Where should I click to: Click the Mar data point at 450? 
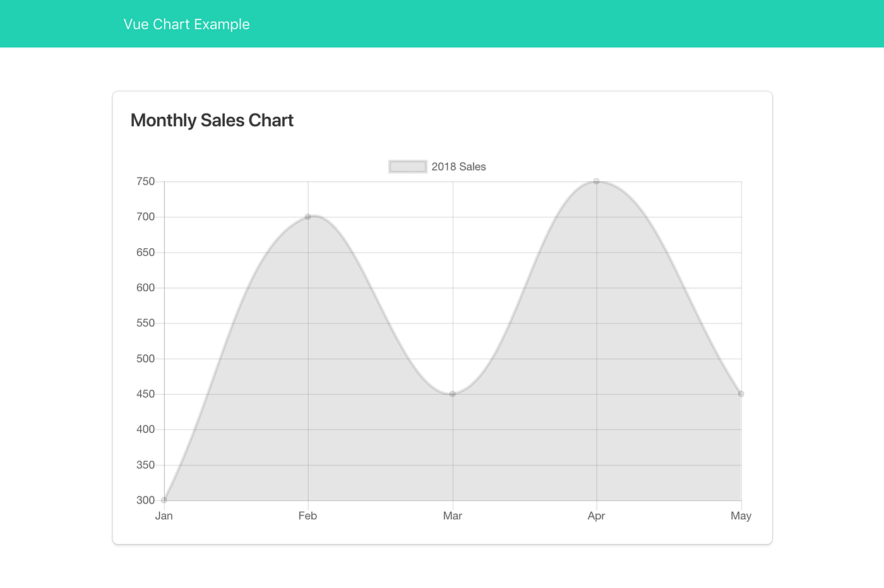coord(452,393)
